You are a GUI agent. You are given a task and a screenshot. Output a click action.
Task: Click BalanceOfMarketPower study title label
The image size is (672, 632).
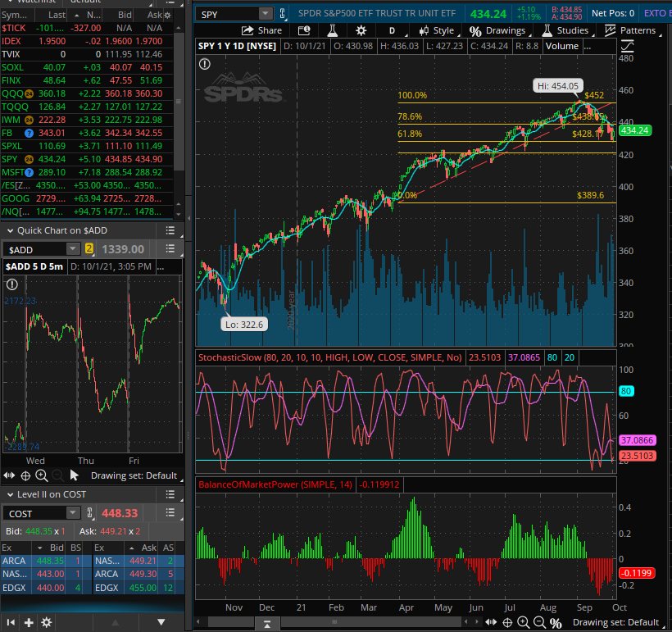click(275, 485)
